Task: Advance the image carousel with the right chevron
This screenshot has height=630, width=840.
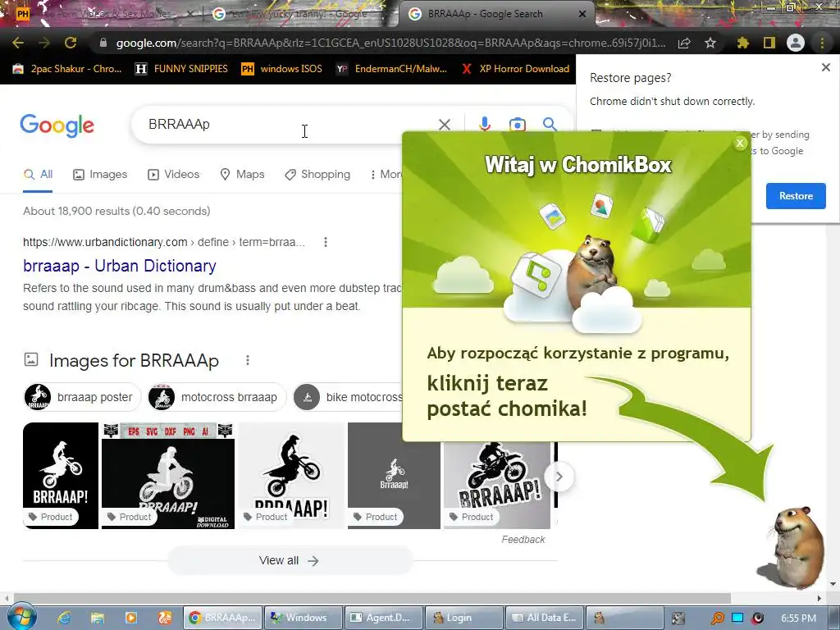Action: point(559,477)
